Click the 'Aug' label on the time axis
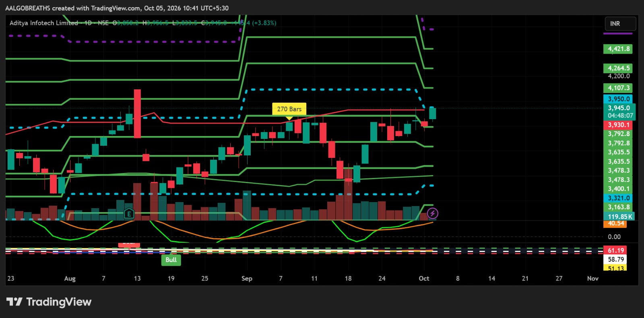 click(x=70, y=279)
